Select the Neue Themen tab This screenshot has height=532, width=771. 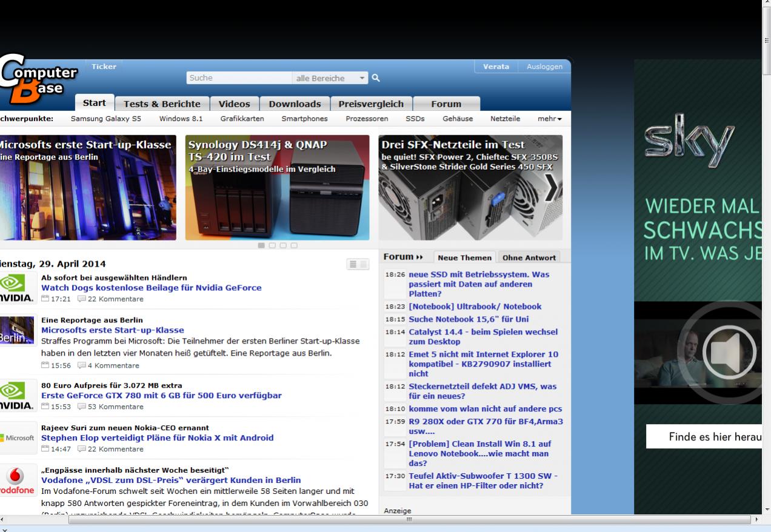pyautogui.click(x=466, y=258)
